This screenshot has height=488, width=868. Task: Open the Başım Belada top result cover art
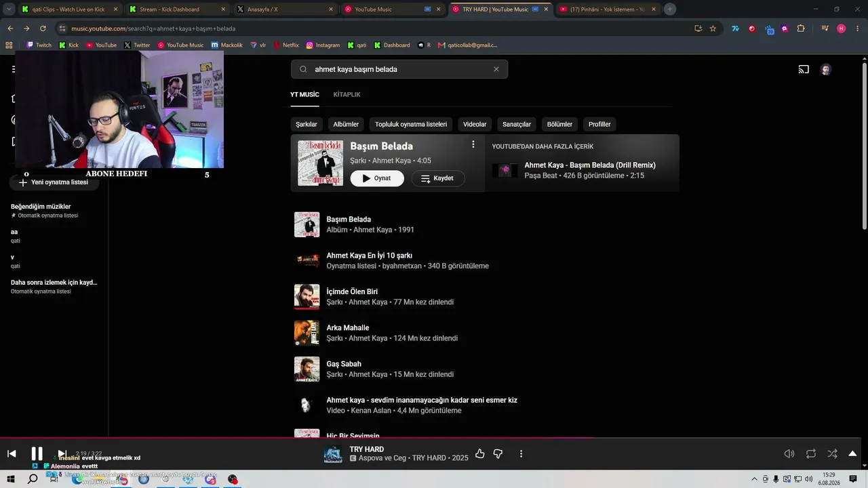[x=320, y=163]
